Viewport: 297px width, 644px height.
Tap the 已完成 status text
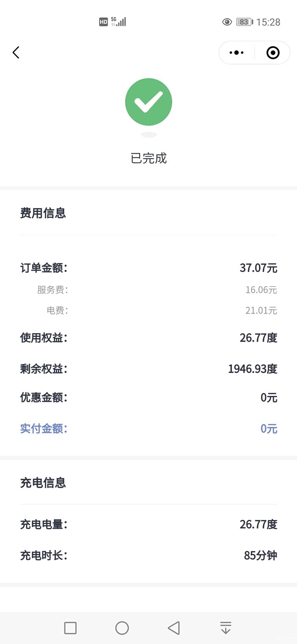point(148,158)
